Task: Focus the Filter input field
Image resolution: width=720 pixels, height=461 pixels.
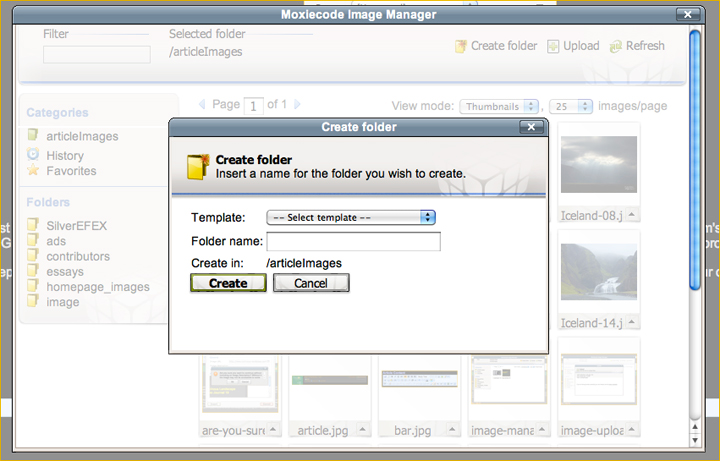Action: click(97, 55)
